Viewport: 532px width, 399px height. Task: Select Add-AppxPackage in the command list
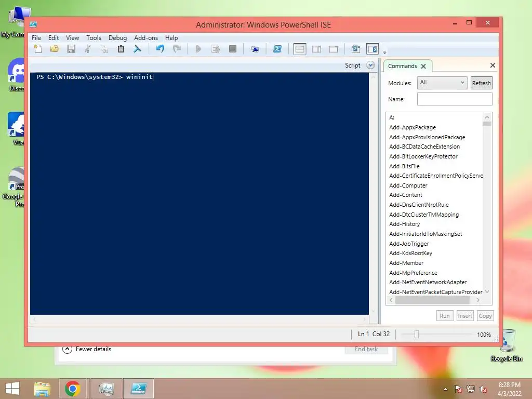pos(412,127)
